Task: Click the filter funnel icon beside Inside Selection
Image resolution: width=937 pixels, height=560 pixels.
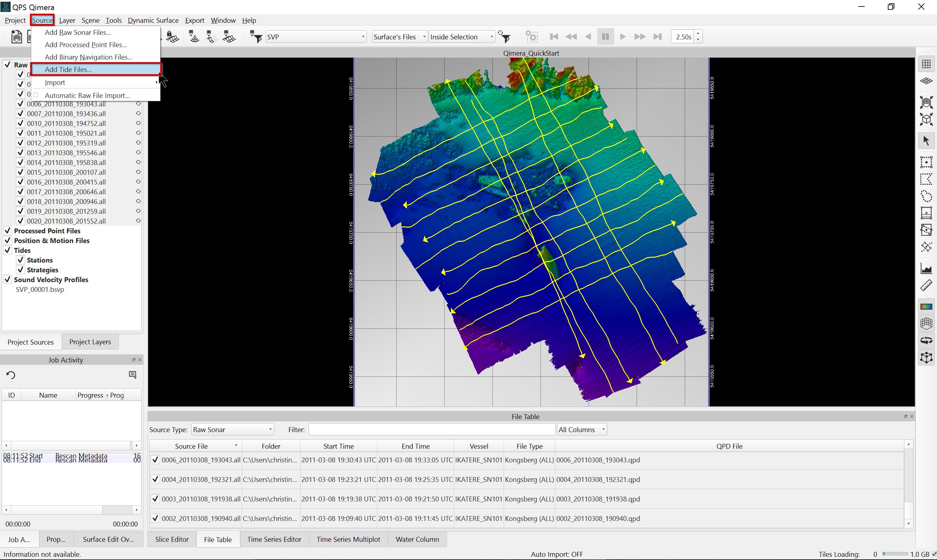Action: coord(505,37)
